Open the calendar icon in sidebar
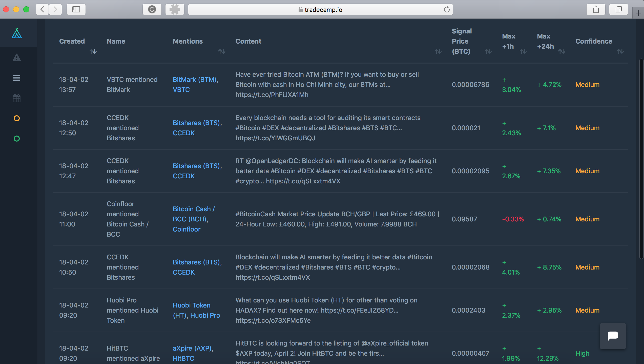The image size is (644, 364). (17, 98)
